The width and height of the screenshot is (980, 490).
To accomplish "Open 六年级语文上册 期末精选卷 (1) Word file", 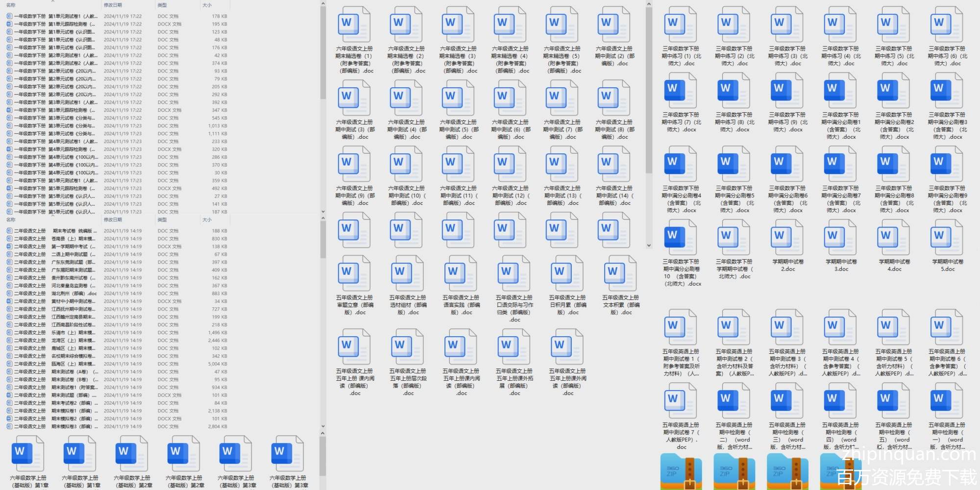I will click(354, 24).
